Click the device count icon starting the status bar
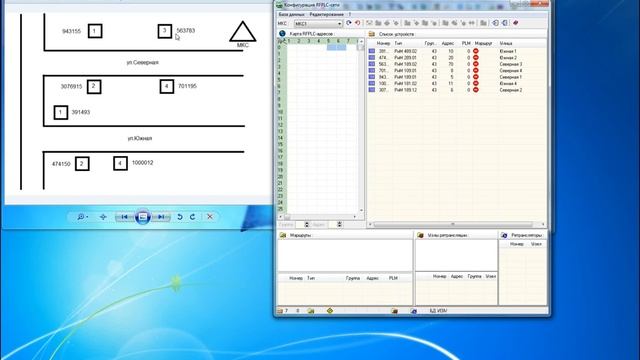Image resolution: width=640 pixels, height=360 pixels. [280, 311]
